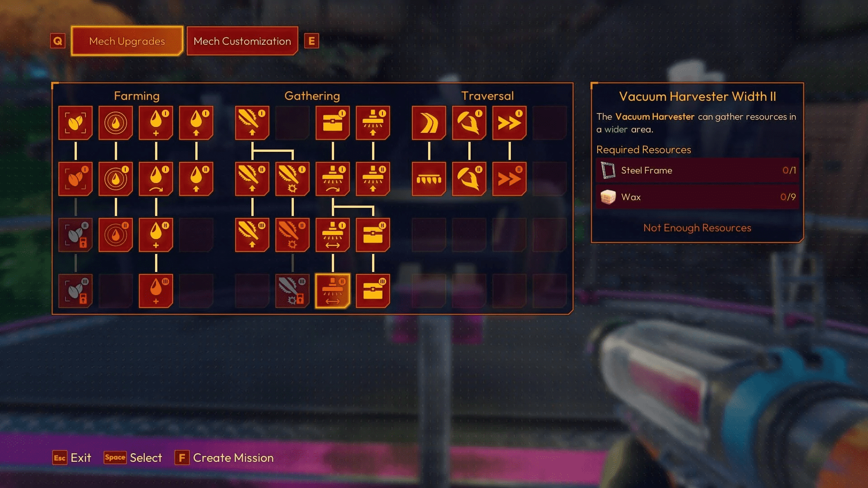Select the vacuum harvester width expander icon
Image resolution: width=868 pixels, height=488 pixels.
pos(332,290)
